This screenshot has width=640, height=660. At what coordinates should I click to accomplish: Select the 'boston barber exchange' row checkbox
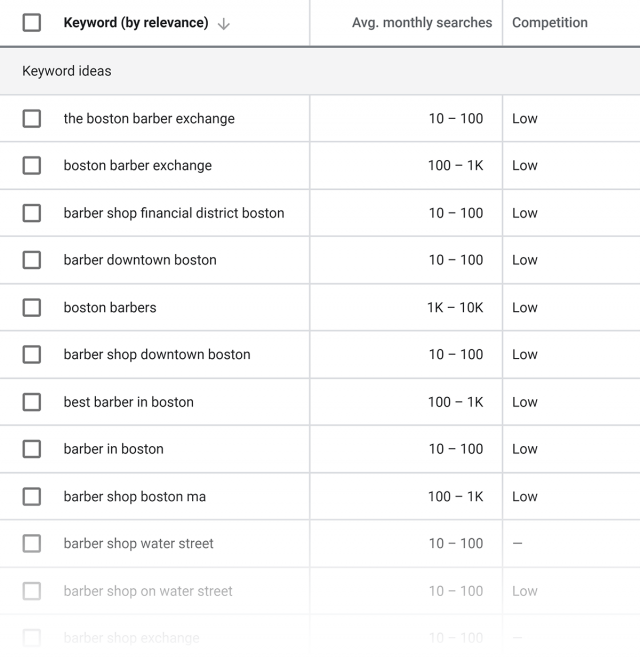(32, 166)
